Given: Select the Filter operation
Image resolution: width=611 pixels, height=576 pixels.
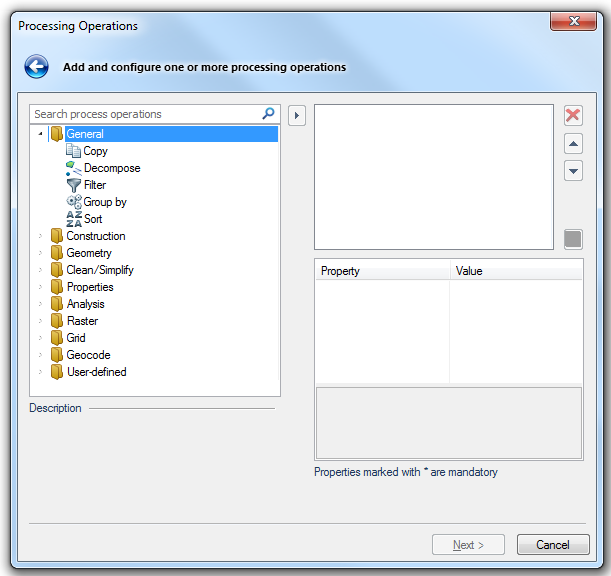Looking at the screenshot, I should pyautogui.click(x=95, y=185).
